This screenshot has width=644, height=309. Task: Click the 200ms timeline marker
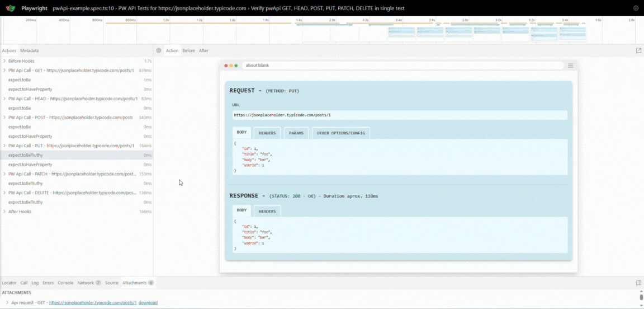[x=30, y=20]
